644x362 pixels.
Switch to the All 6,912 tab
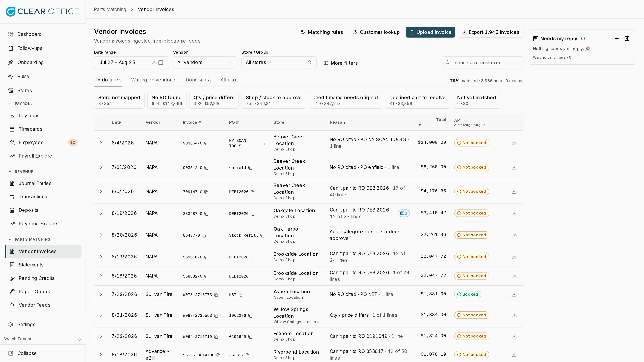tap(230, 80)
